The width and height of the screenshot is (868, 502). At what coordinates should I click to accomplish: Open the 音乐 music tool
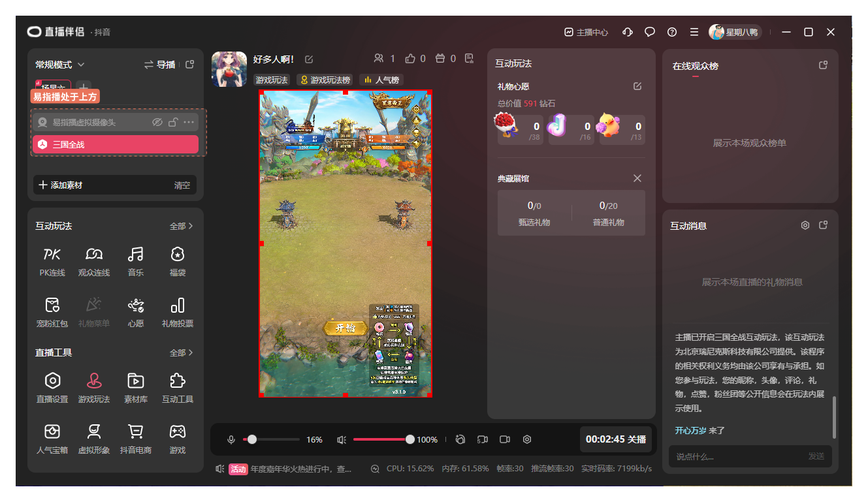[x=136, y=261]
